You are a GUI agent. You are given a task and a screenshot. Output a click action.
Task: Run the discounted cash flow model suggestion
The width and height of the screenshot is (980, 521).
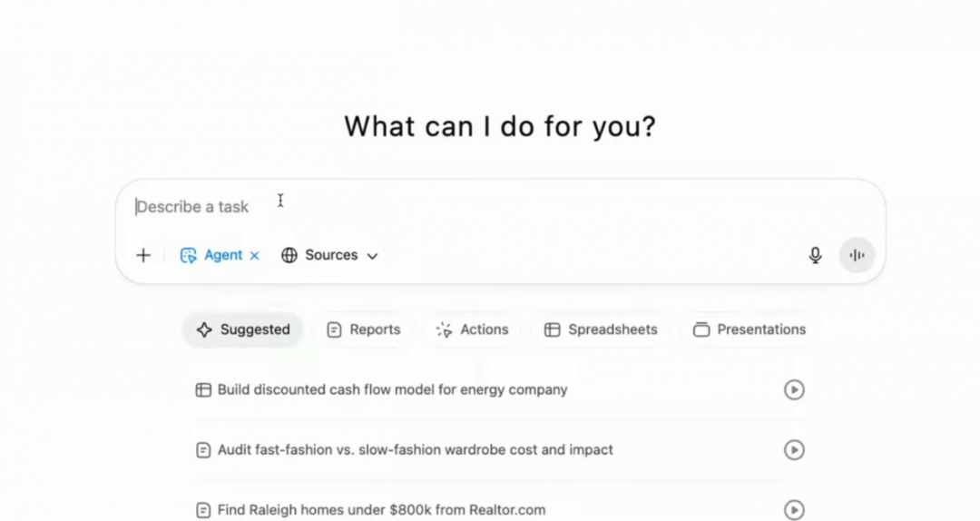pos(794,389)
